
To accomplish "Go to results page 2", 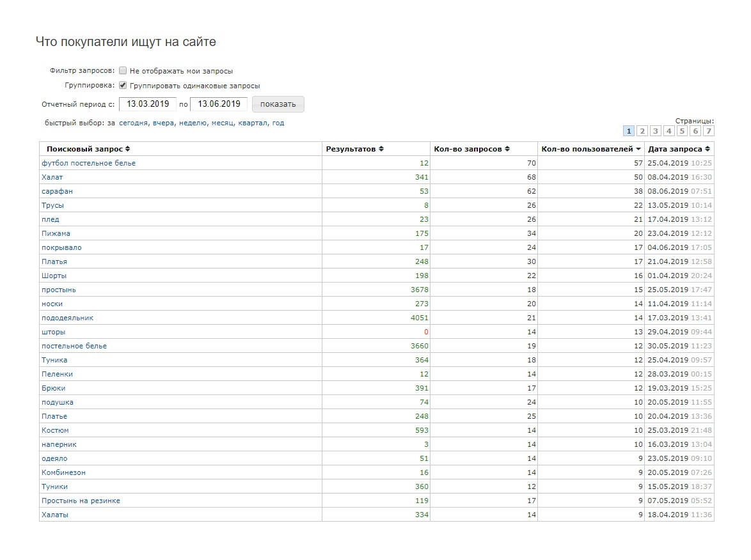I will click(642, 131).
